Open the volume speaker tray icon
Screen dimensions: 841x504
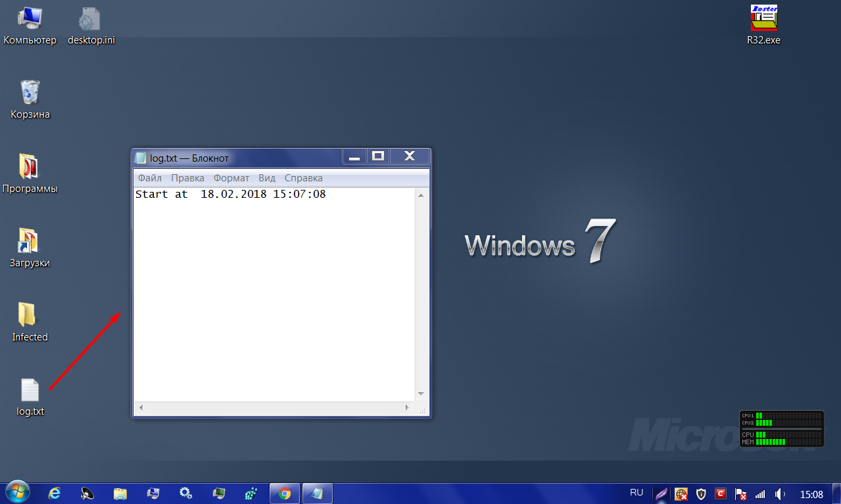pos(780,493)
